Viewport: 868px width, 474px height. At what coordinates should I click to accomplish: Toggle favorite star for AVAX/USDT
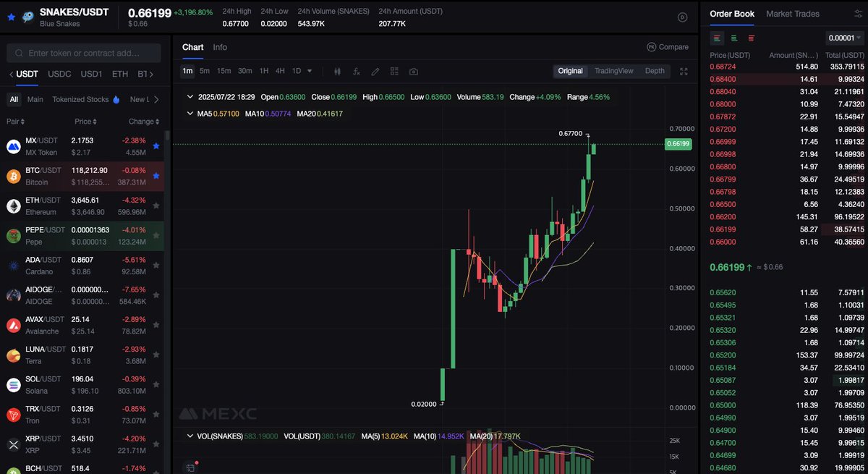tap(156, 326)
